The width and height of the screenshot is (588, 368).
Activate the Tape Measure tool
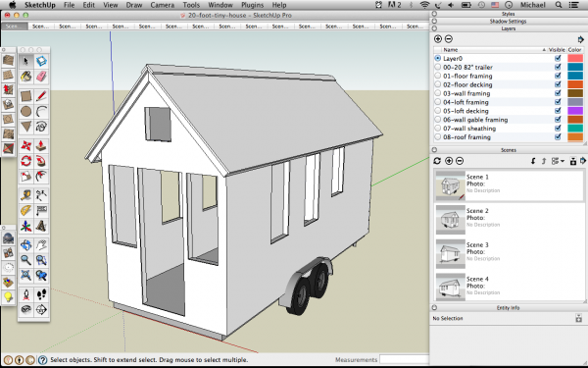(25, 195)
